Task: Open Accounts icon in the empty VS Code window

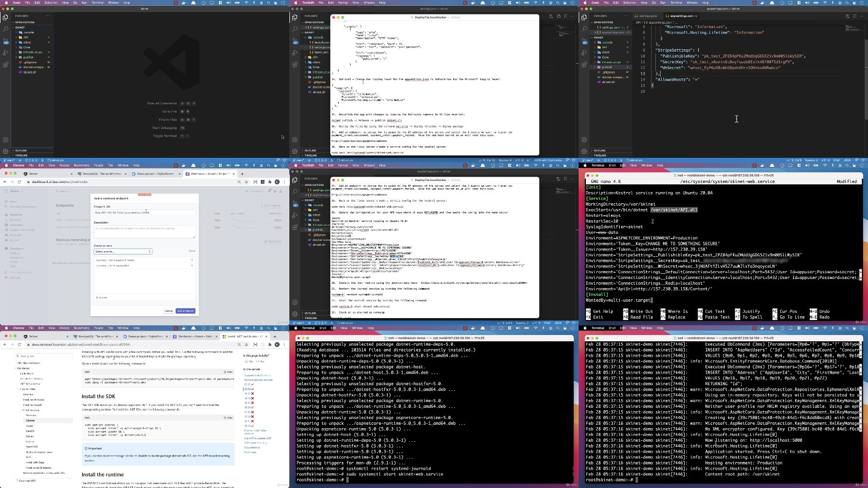Action: pos(5,139)
